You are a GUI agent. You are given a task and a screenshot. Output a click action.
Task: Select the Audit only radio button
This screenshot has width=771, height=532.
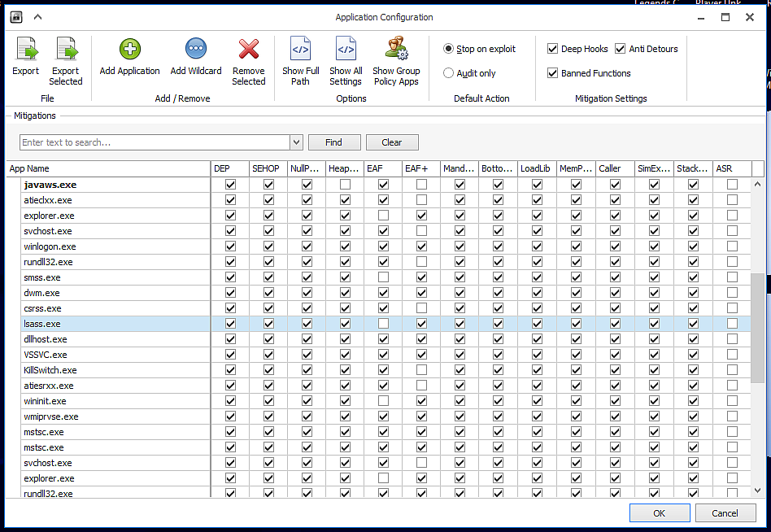coord(449,73)
